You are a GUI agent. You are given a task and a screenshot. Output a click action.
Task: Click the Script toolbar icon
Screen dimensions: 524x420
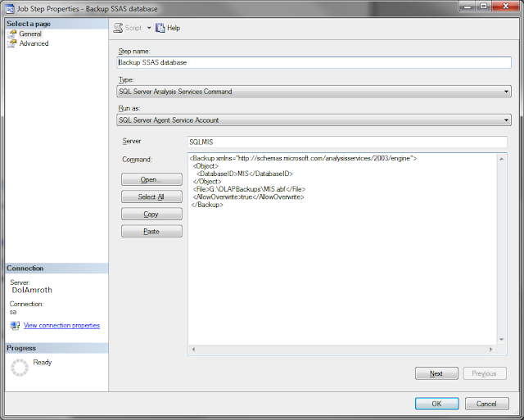tap(118, 28)
